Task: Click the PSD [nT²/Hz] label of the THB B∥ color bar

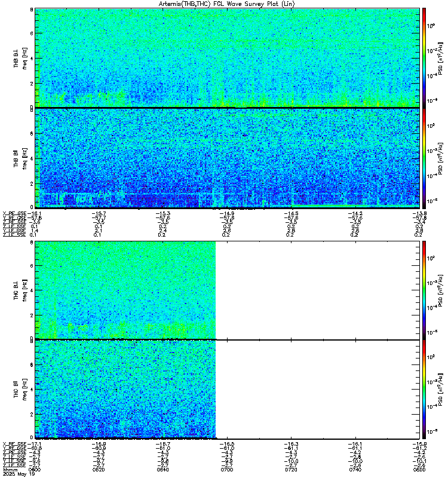Action: point(440,158)
